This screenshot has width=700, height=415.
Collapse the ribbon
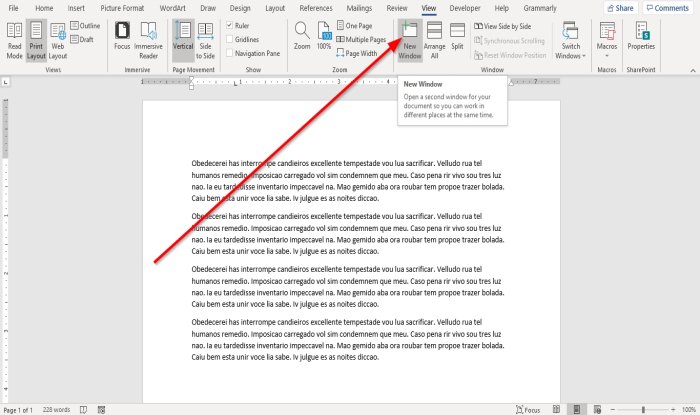click(x=693, y=71)
